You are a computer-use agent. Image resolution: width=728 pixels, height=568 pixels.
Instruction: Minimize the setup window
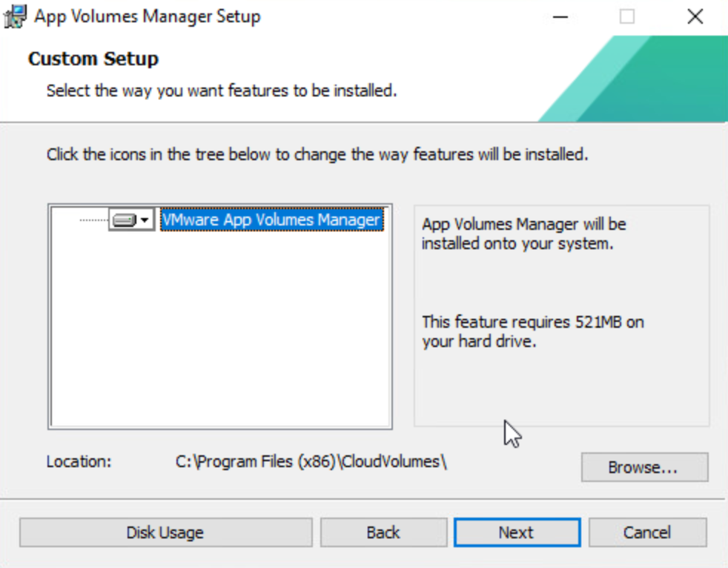point(560,16)
